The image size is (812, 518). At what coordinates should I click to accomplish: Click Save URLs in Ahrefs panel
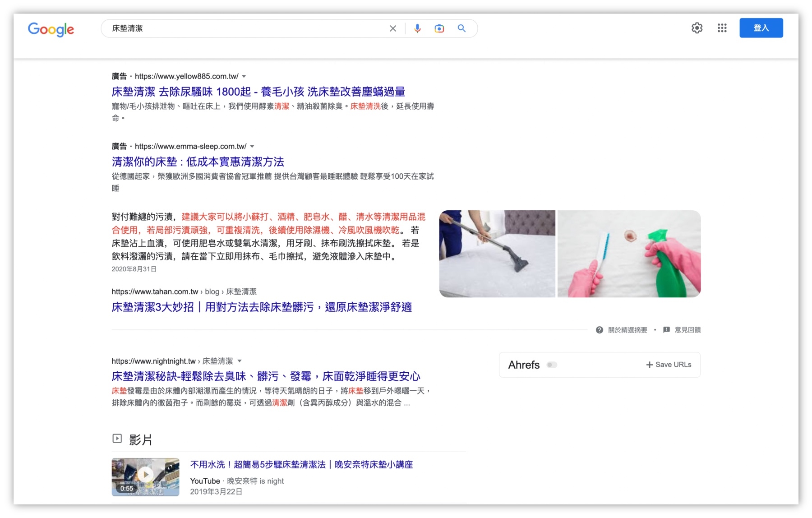coord(669,365)
